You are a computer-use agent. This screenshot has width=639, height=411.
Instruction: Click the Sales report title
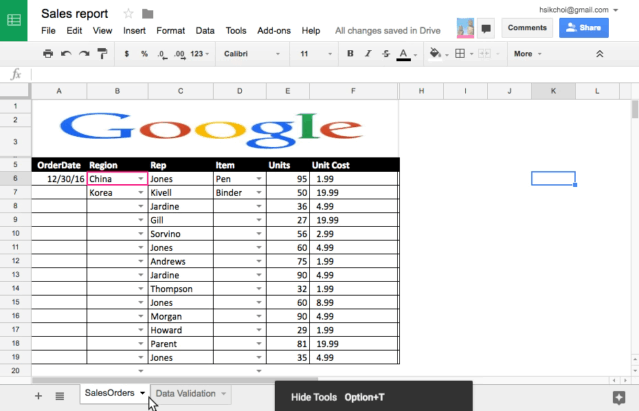(x=75, y=13)
